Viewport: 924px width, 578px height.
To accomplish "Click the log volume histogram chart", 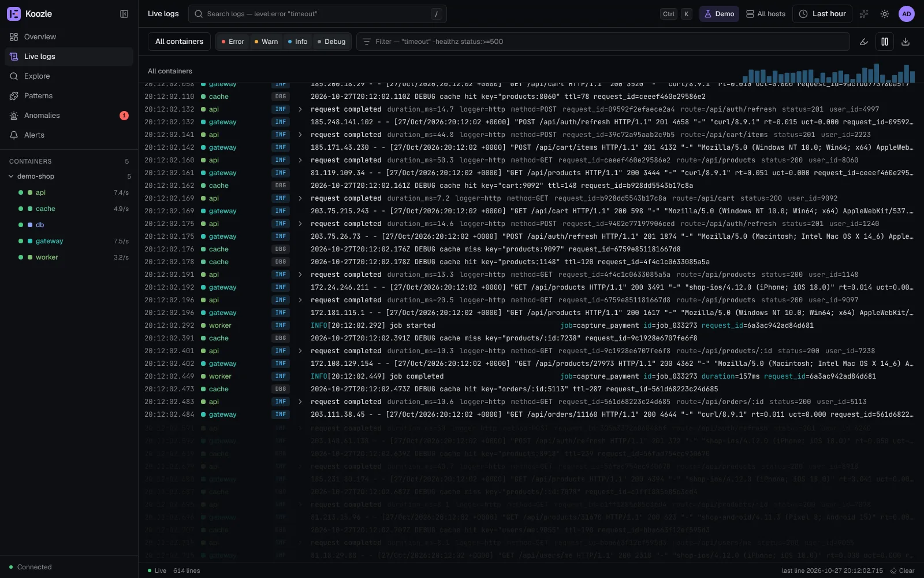I will coord(829,73).
